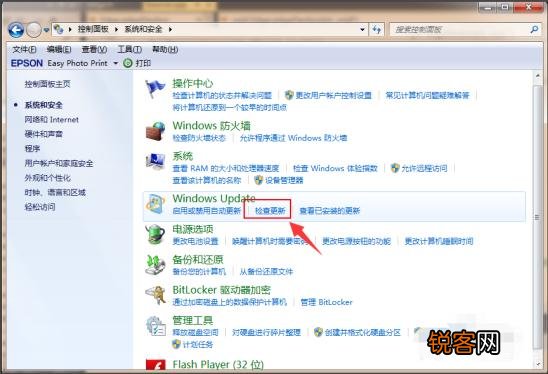Click 从备份还原文件 link
The image size is (548, 374).
coord(266,272)
